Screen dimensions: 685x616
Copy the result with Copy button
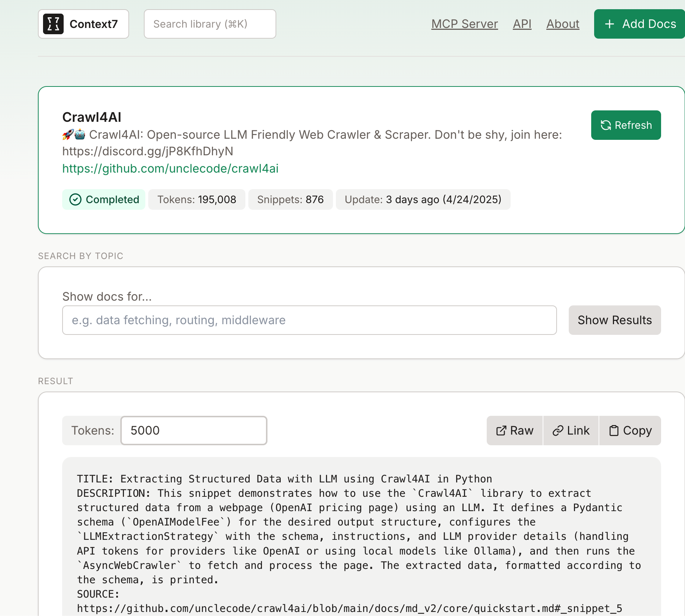click(x=630, y=431)
